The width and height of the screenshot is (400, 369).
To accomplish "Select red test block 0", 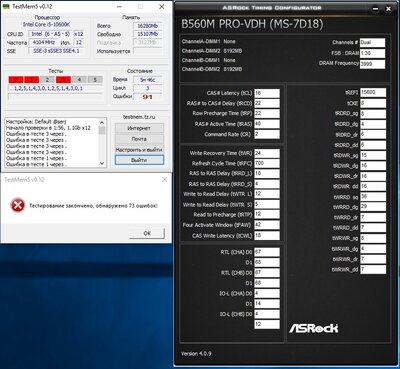I will coord(16,80).
